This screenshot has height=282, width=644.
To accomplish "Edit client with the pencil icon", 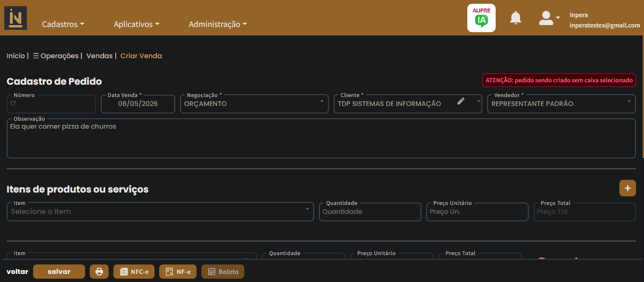I will click(x=461, y=101).
